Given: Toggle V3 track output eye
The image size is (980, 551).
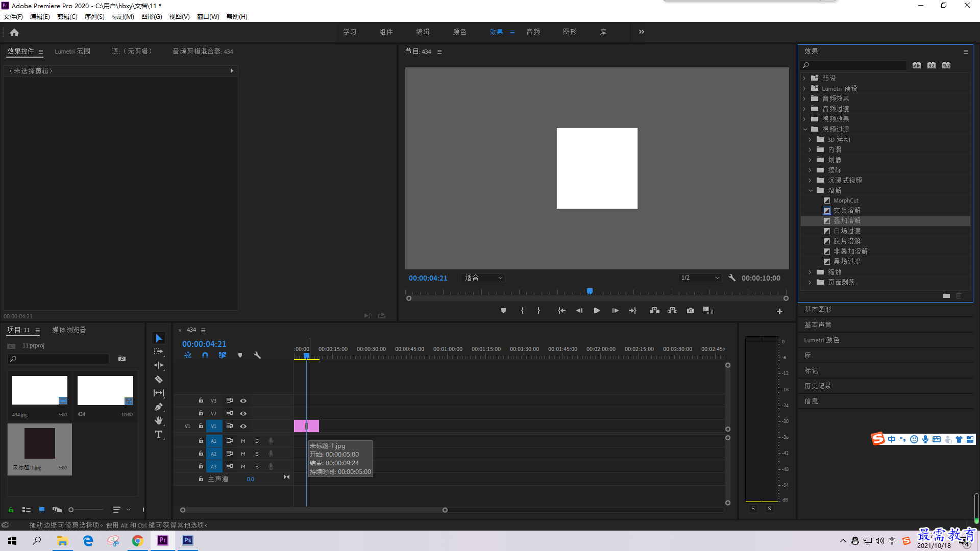Looking at the screenshot, I should 243,400.
